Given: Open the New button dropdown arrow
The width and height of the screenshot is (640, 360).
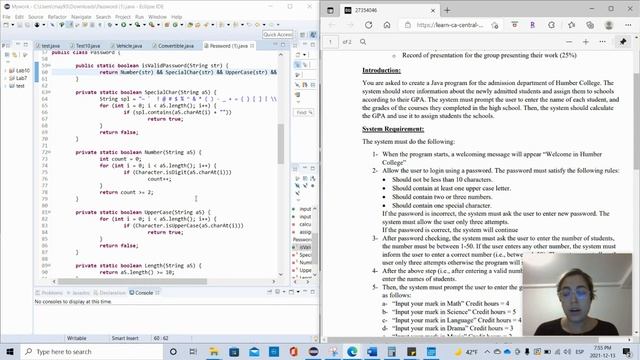Looking at the screenshot, I should [x=13, y=25].
